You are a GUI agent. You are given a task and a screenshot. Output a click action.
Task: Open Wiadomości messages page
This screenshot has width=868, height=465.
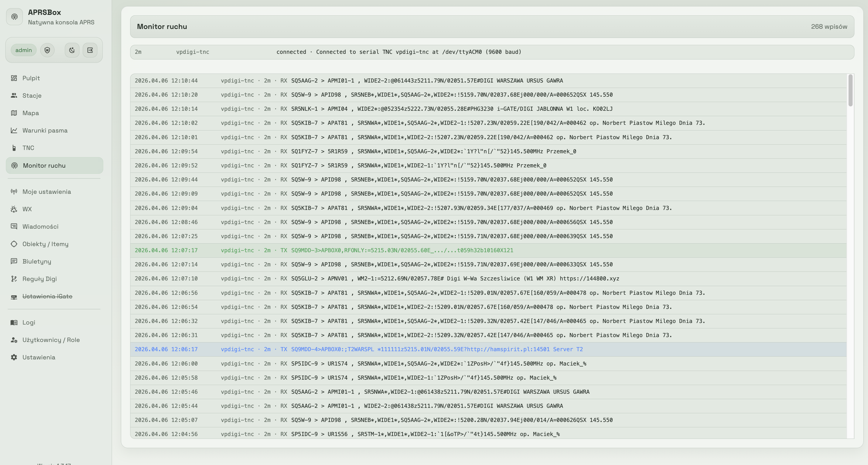point(40,227)
